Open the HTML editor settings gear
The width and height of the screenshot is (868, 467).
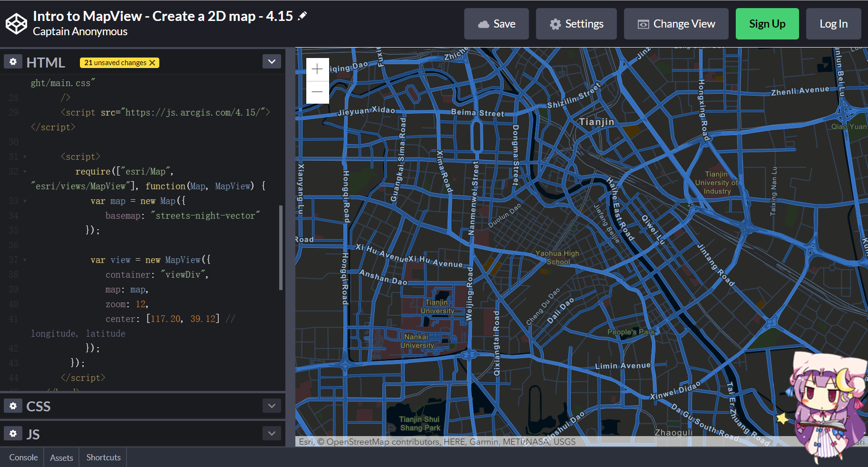pos(13,62)
